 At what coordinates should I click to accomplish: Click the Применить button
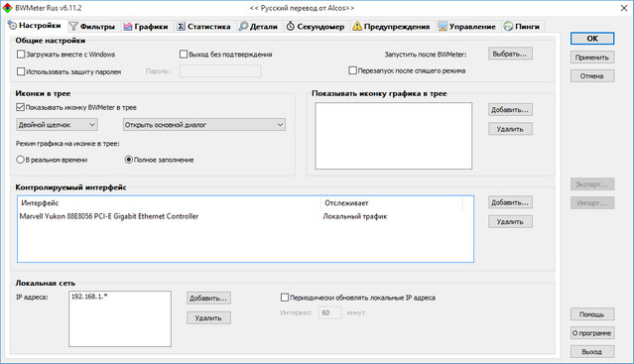click(x=592, y=58)
